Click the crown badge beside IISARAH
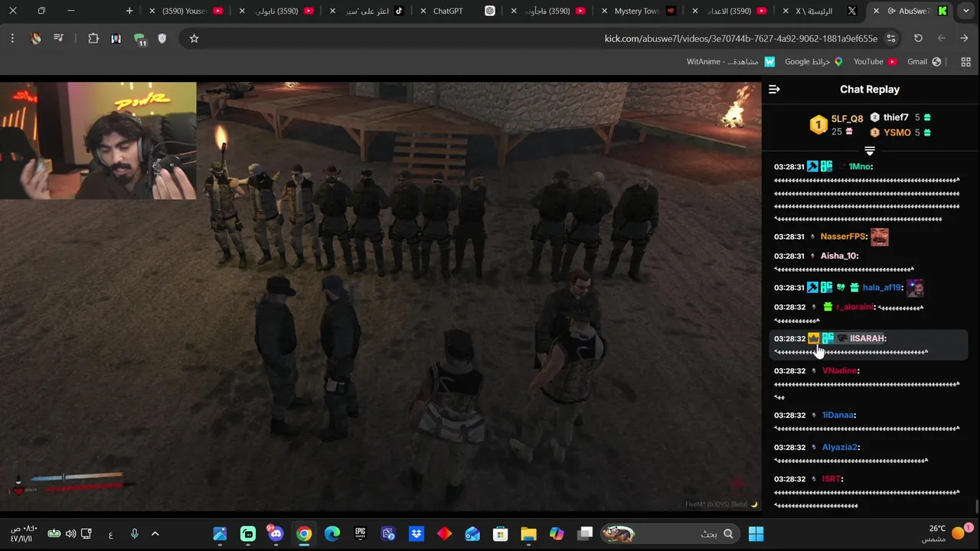980x551 pixels. point(813,338)
